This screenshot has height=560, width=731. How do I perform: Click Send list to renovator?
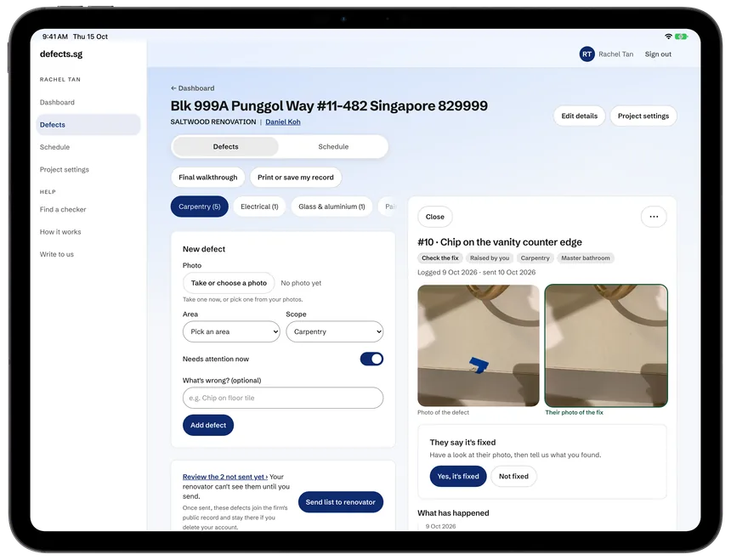tap(340, 502)
